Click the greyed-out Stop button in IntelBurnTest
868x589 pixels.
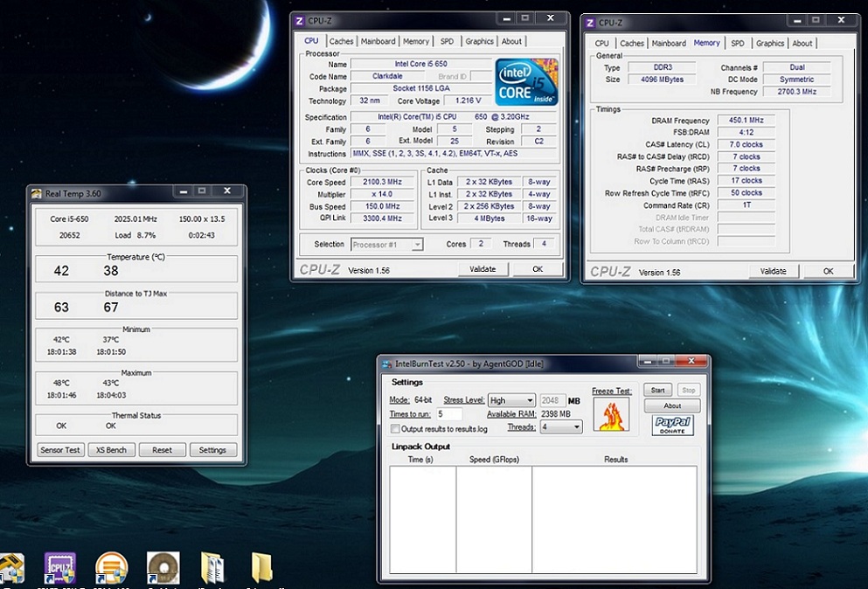(689, 391)
